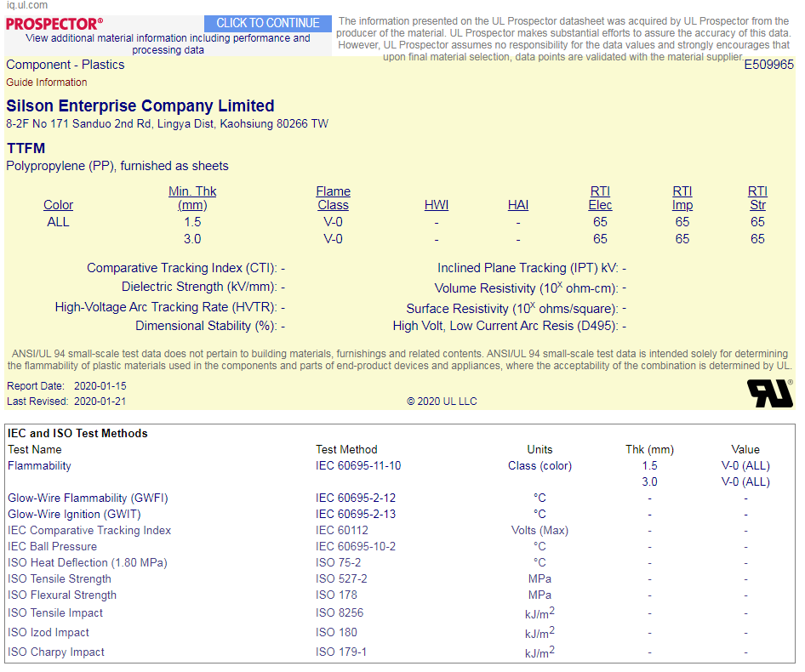Image resolution: width=805 pixels, height=672 pixels.
Task: Open High-Voltage Arc Tracking Rate link
Action: [166, 307]
